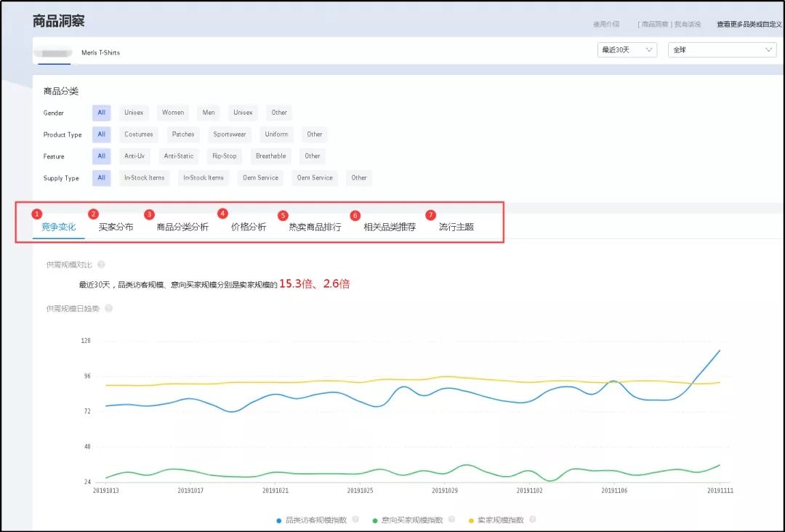The image size is (785, 532).
Task: Switch to the 买家分布 tab
Action: 116,227
